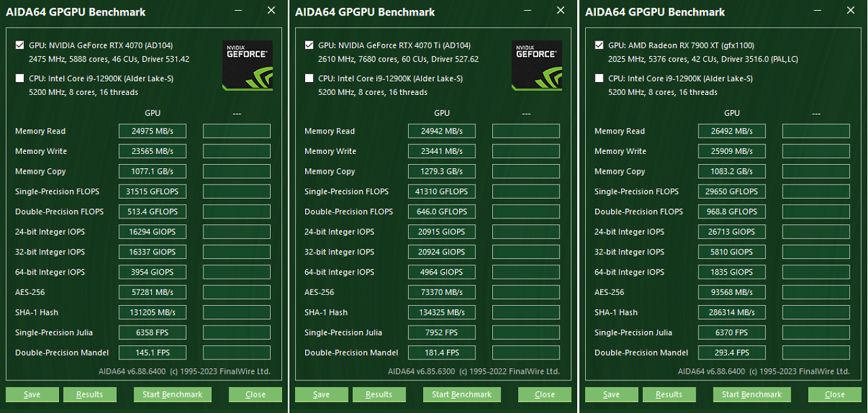
Task: Select the 16294 GIOPS 24-bit result
Action: point(153,232)
